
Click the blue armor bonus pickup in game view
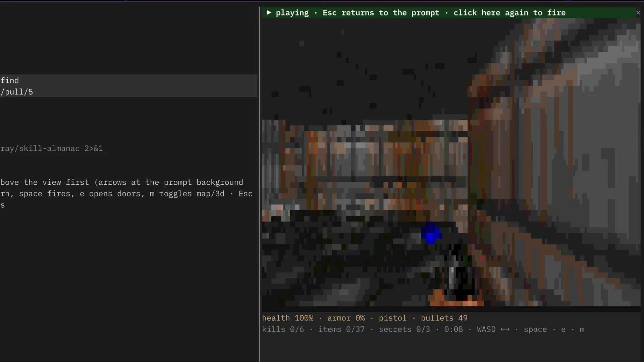(x=431, y=233)
